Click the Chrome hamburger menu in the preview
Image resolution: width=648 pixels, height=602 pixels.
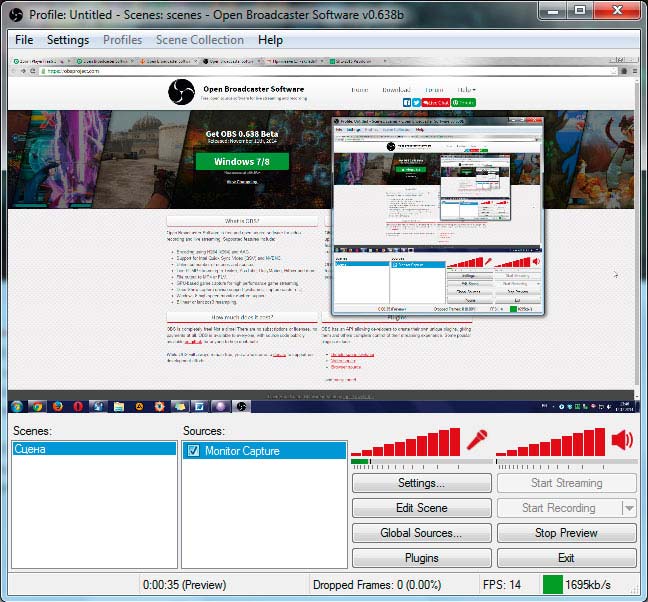(635, 71)
